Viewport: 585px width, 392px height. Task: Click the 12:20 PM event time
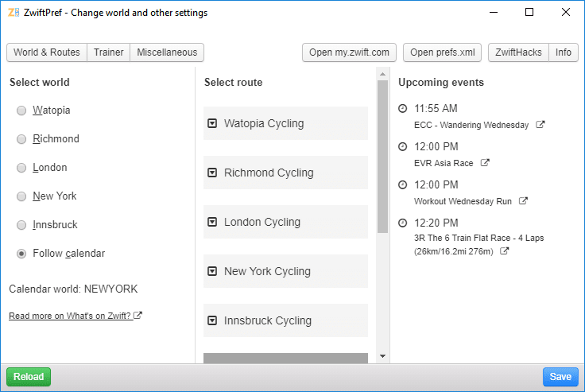tap(436, 223)
